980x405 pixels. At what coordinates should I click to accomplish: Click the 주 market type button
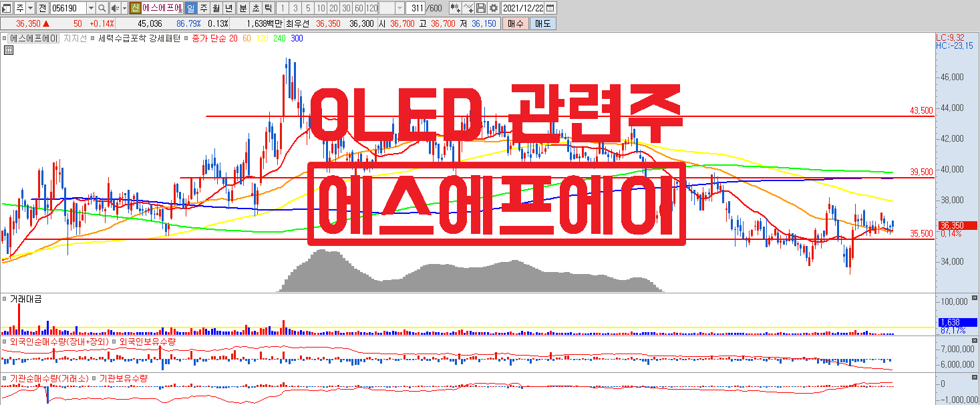(19, 8)
